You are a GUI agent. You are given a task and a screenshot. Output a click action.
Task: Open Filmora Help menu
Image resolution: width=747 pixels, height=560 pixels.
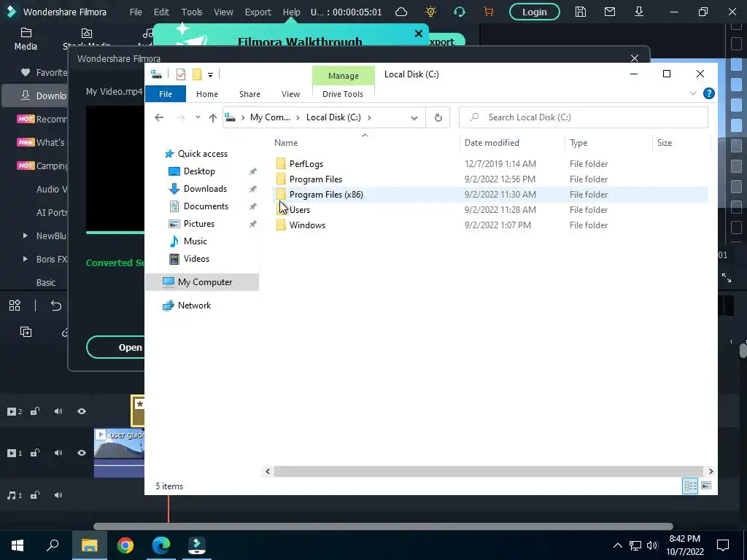tap(291, 12)
